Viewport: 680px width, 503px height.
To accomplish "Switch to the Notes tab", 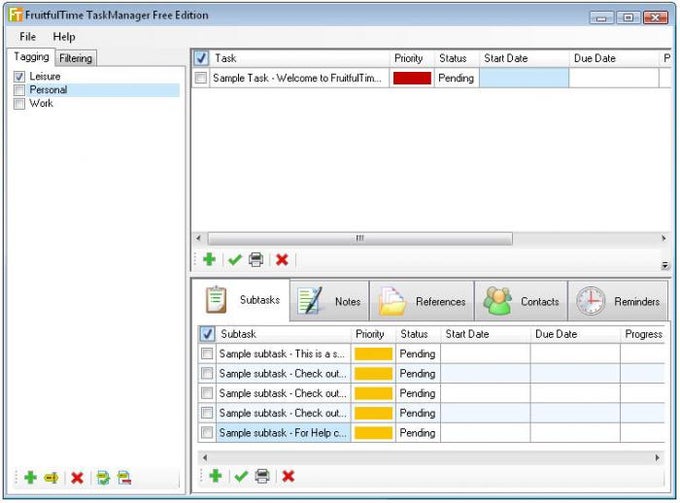I will point(329,301).
